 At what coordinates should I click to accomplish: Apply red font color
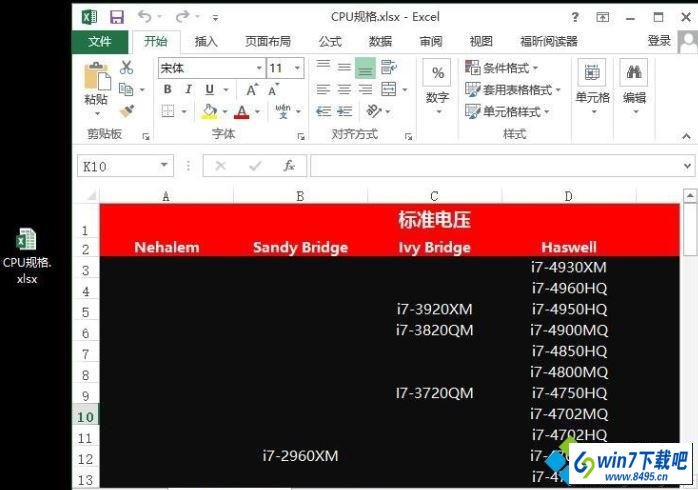[241, 111]
